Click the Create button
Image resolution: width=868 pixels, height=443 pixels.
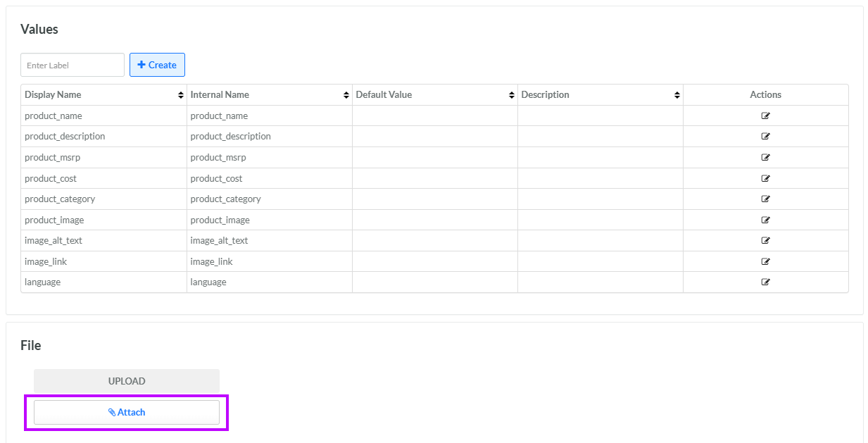(x=157, y=65)
